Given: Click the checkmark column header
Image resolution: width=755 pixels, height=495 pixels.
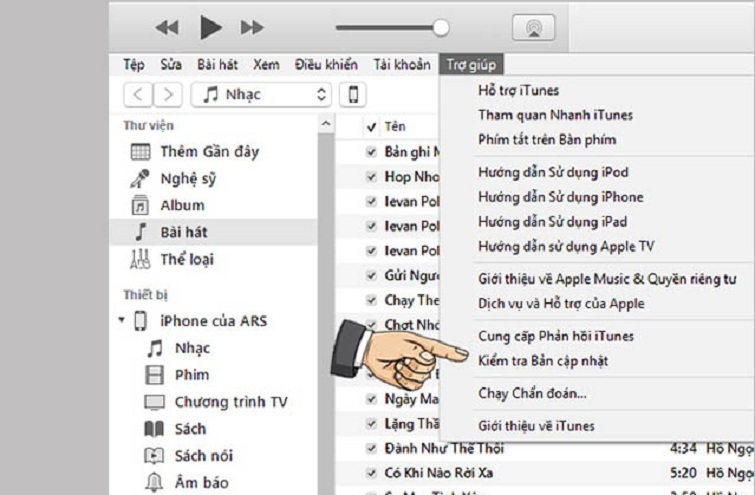Looking at the screenshot, I should pyautogui.click(x=371, y=127).
